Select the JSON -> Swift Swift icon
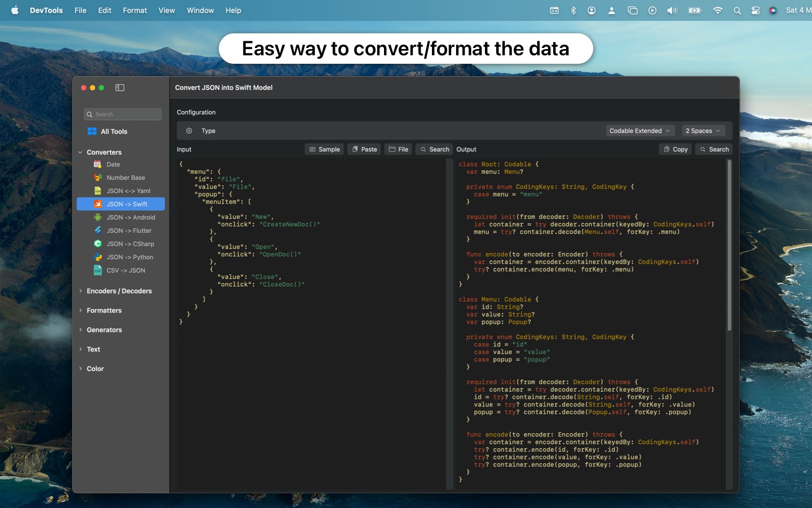This screenshot has height=508, width=812. point(98,204)
